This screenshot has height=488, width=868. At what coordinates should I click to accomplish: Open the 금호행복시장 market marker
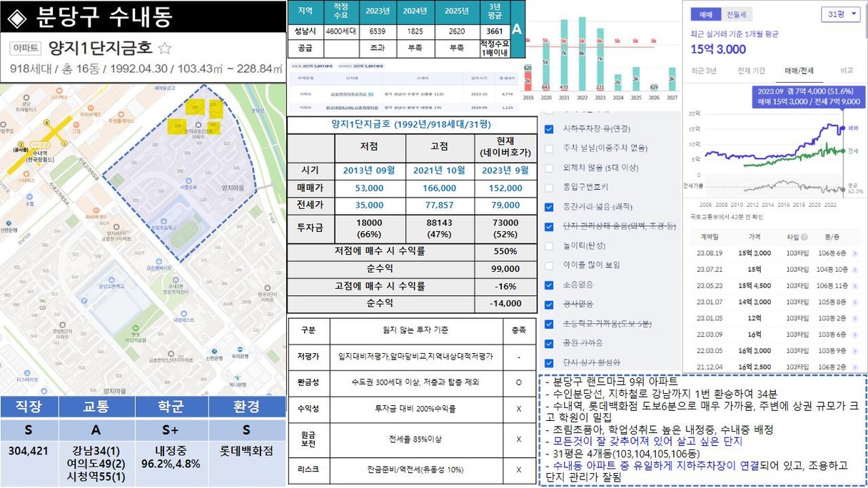point(159,261)
